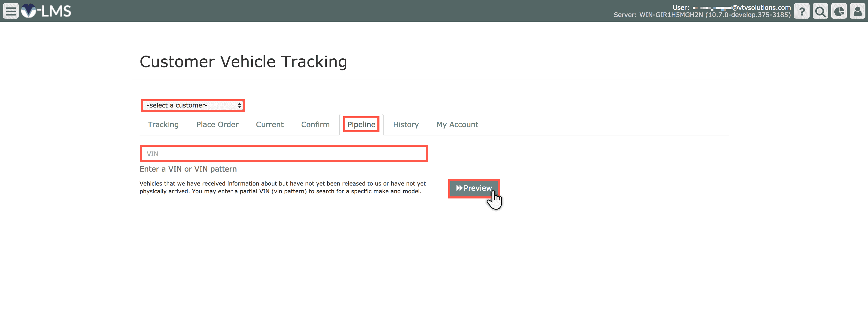
Task: Open the pie chart reports icon
Action: tap(839, 11)
